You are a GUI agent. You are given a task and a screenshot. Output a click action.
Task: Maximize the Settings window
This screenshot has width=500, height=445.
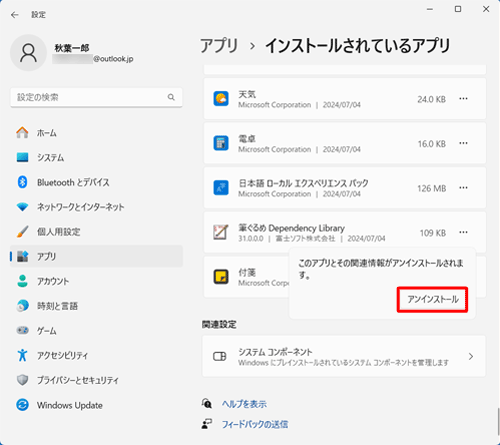[x=458, y=9]
